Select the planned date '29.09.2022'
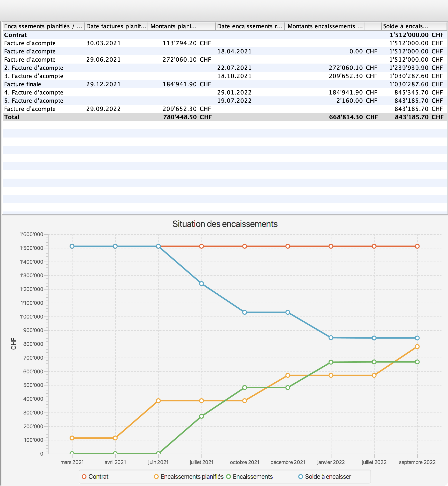 [104, 109]
